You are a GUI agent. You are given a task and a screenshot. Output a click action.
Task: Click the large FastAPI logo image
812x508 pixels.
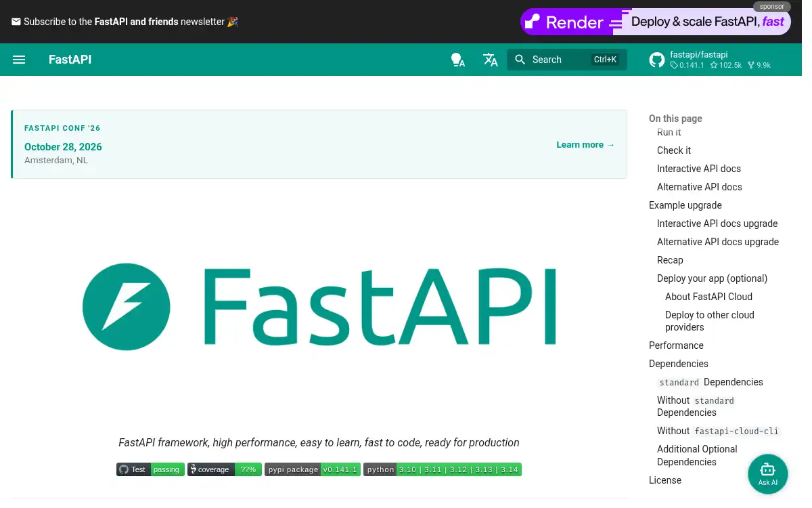point(319,308)
